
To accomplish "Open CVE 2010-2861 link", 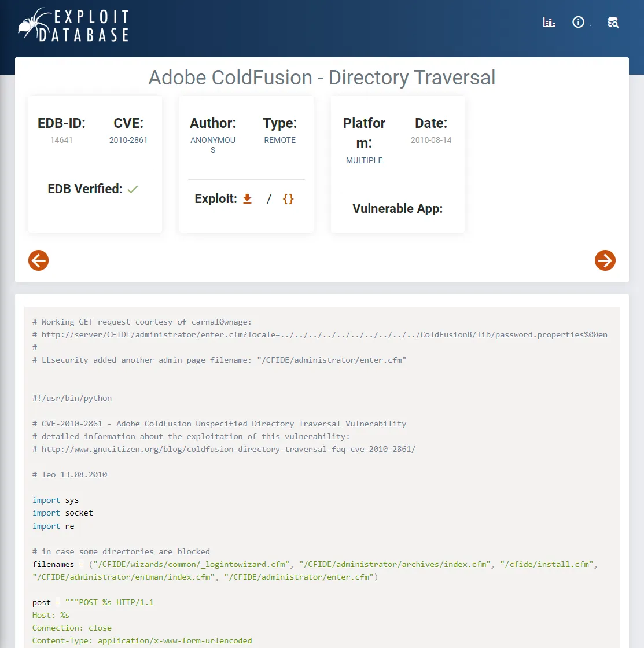I will pos(128,140).
